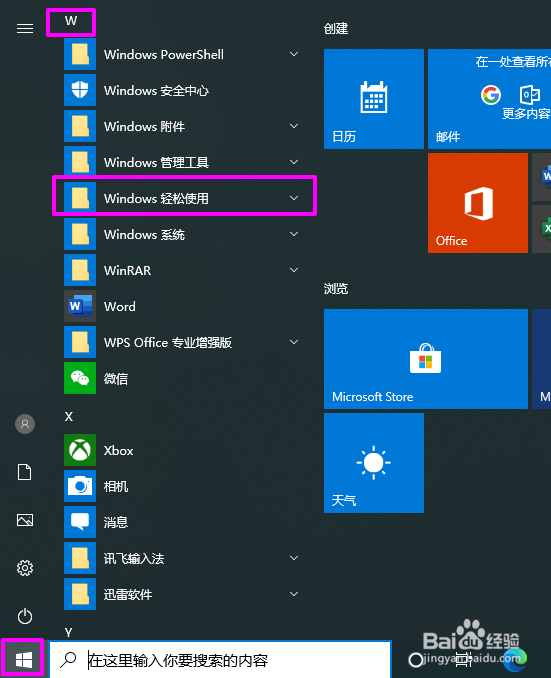Open the 天气 weather tile
Viewport: 551px width, 678px height.
click(374, 463)
